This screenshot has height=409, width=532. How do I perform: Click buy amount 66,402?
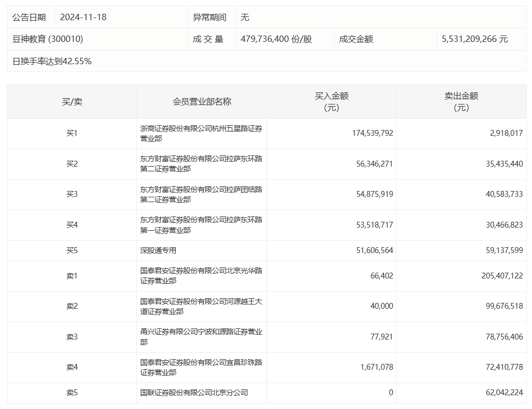[382, 276]
